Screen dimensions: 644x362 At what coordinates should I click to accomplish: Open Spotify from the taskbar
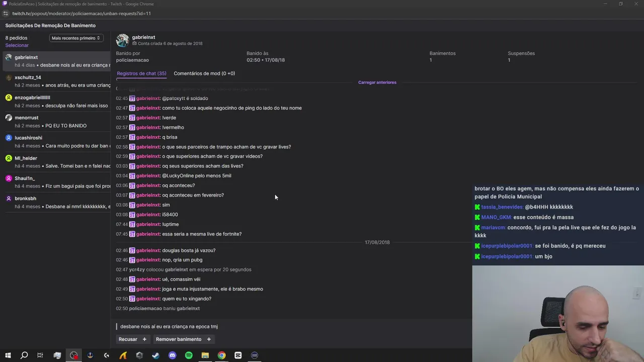click(189, 355)
